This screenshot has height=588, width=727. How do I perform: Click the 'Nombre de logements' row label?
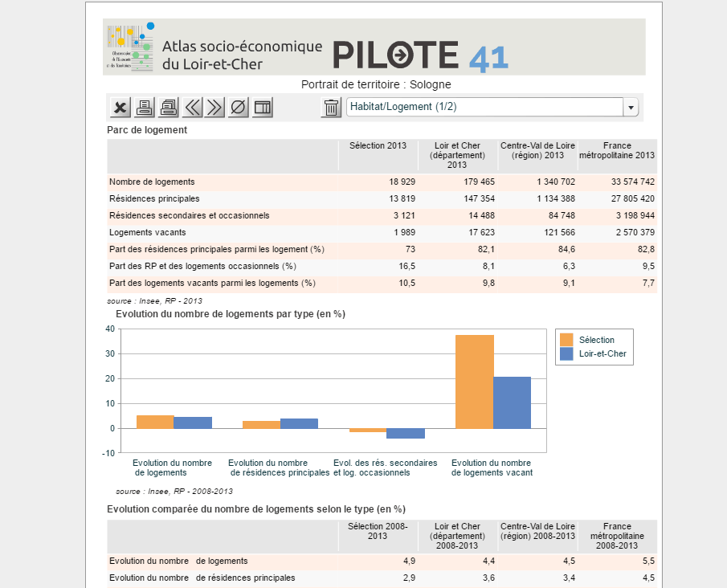pyautogui.click(x=152, y=182)
